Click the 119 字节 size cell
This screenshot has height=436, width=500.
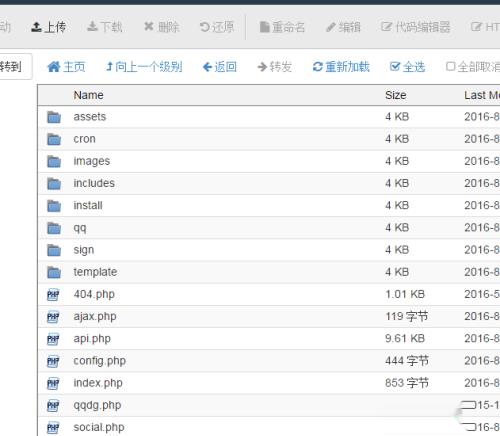(x=407, y=316)
